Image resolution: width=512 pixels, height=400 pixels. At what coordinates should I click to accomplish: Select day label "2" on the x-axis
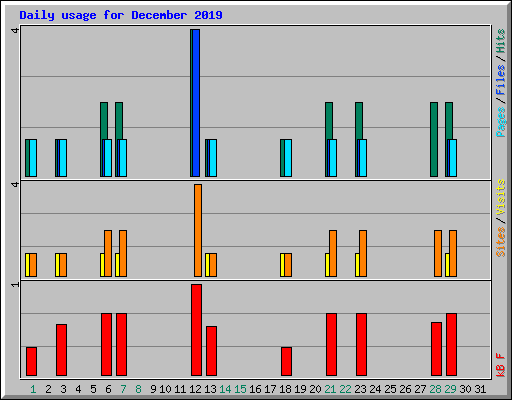(48, 389)
